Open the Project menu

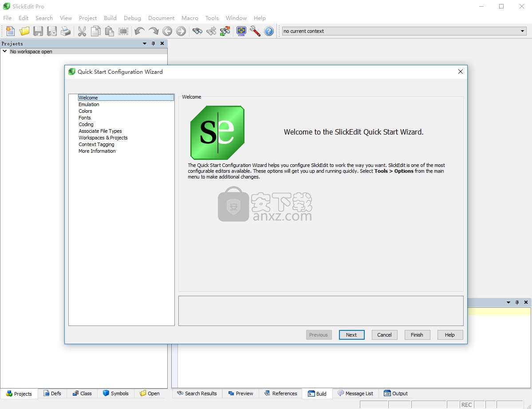click(x=88, y=18)
